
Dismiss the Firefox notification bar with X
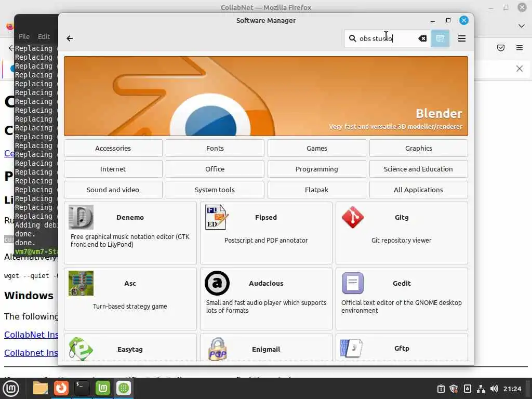(x=520, y=69)
